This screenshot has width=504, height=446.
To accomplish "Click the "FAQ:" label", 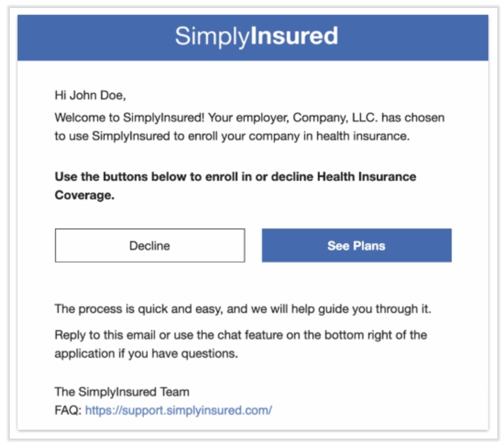I will click(x=68, y=410).
